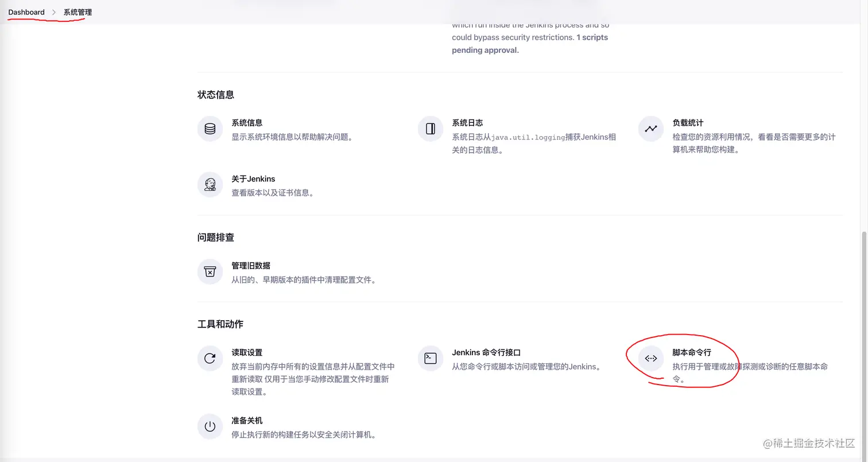868x462 pixels.
Task: Open the 管理旧数据 link
Action: tap(251, 266)
